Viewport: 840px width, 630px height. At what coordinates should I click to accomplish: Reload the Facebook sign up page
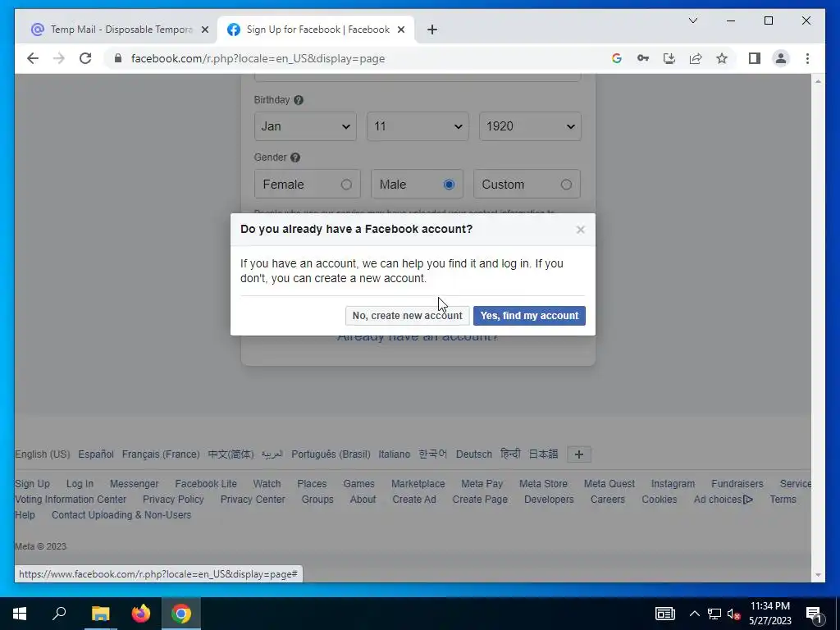85,58
